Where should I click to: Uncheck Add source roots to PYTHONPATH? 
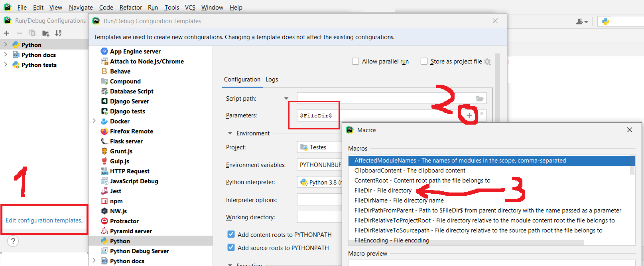point(231,248)
